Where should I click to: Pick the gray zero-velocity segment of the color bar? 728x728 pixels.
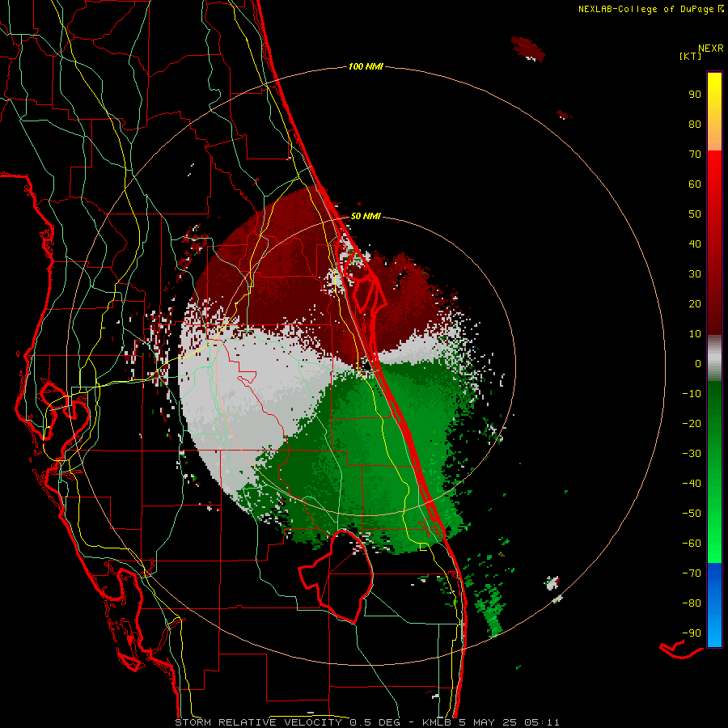714,358
